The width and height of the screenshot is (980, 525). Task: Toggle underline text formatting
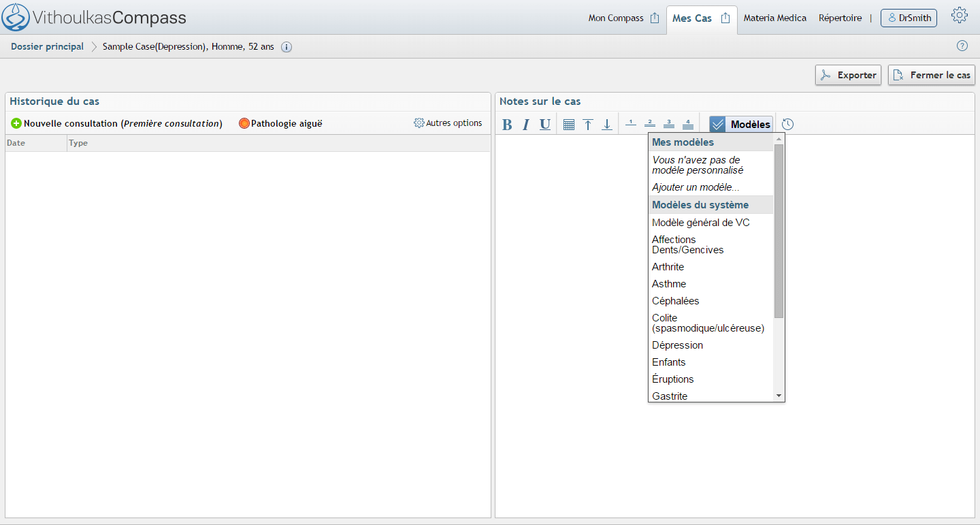(x=545, y=125)
